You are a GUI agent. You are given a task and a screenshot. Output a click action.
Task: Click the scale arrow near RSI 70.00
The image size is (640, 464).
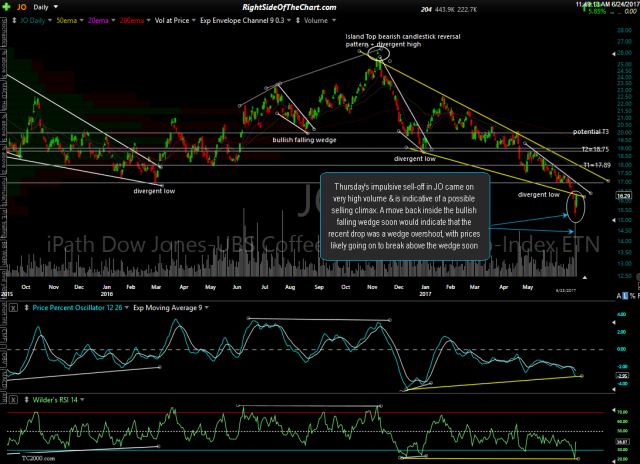613,410
